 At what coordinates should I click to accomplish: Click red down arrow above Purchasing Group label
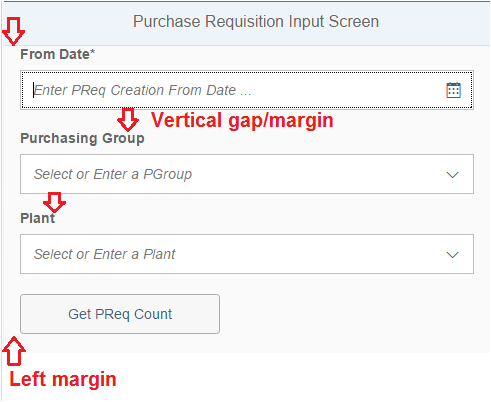pos(128,119)
